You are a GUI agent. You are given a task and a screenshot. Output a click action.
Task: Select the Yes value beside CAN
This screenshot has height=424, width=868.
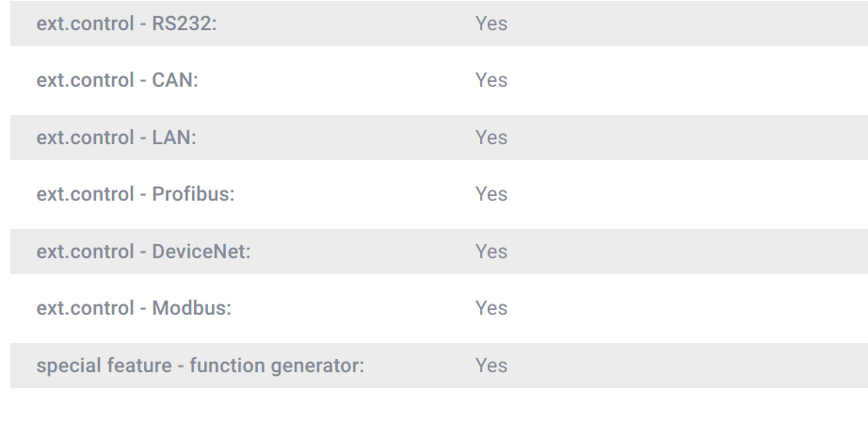(x=491, y=80)
